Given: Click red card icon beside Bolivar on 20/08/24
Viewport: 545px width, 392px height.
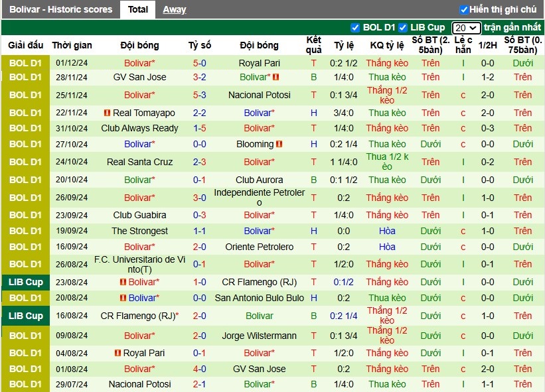Looking at the screenshot, I should click(123, 298).
